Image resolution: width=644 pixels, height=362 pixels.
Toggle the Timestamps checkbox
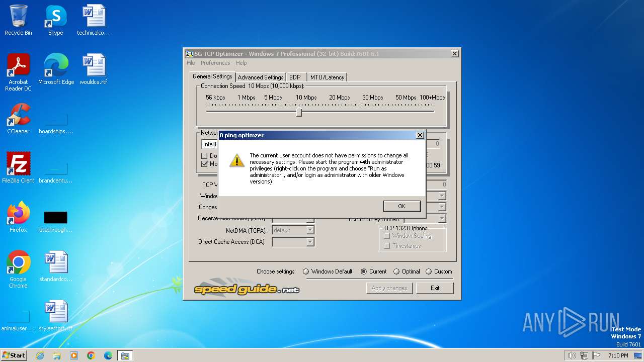387,246
